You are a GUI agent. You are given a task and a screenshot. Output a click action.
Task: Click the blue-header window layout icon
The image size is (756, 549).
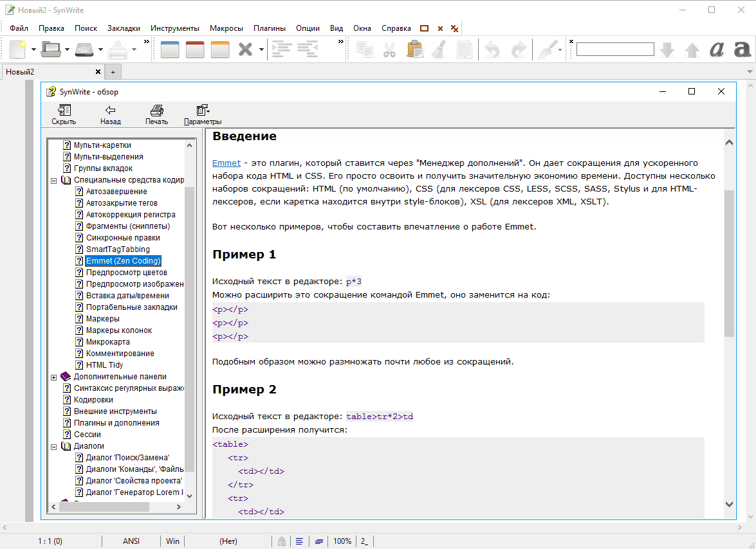click(x=170, y=49)
